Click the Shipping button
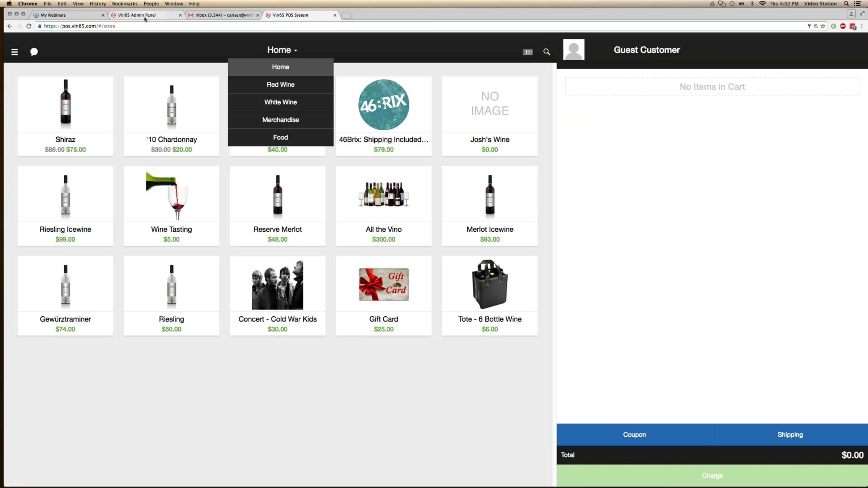This screenshot has height=488, width=868. coord(790,435)
